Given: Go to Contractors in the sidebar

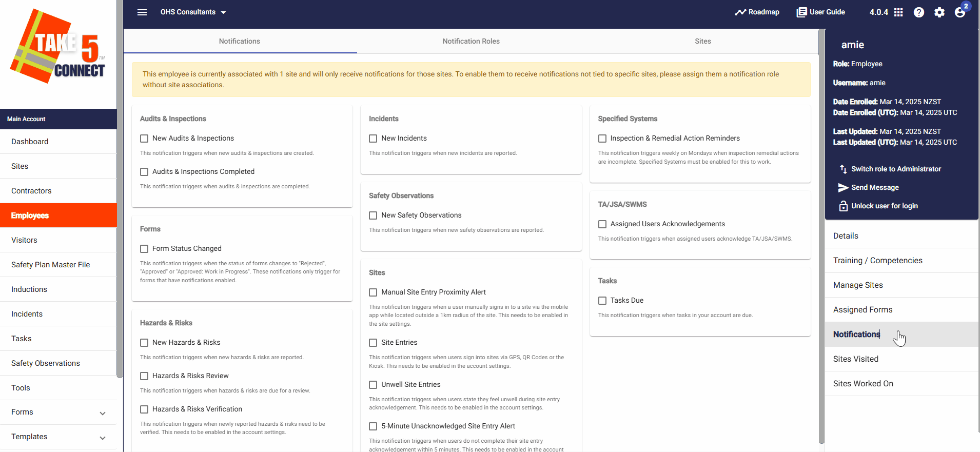Looking at the screenshot, I should (58, 191).
